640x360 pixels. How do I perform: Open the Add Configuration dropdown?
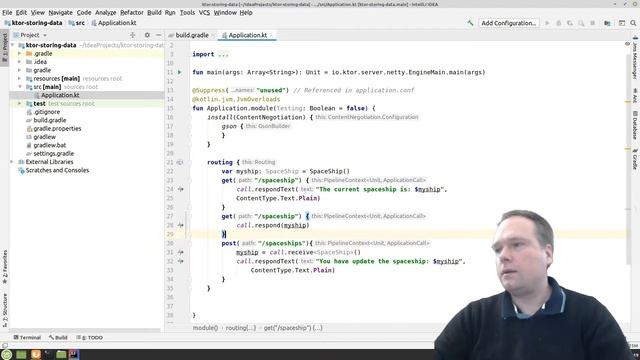509,23
